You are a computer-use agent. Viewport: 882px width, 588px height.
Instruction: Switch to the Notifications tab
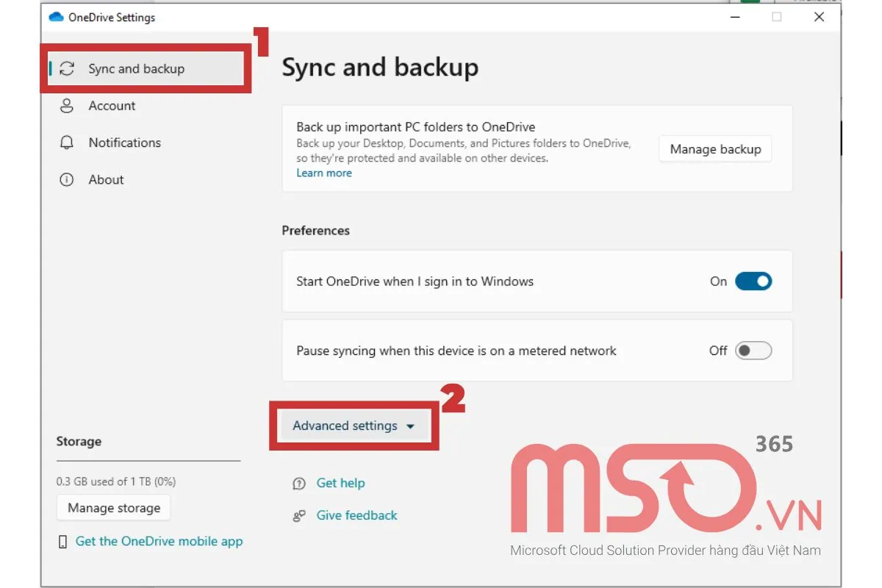tap(124, 143)
